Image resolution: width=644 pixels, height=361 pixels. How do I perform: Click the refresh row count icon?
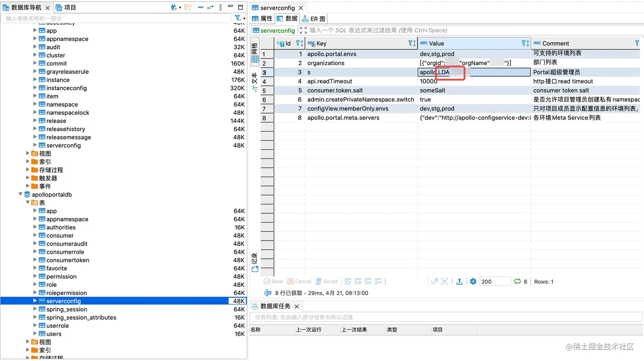[517, 281]
